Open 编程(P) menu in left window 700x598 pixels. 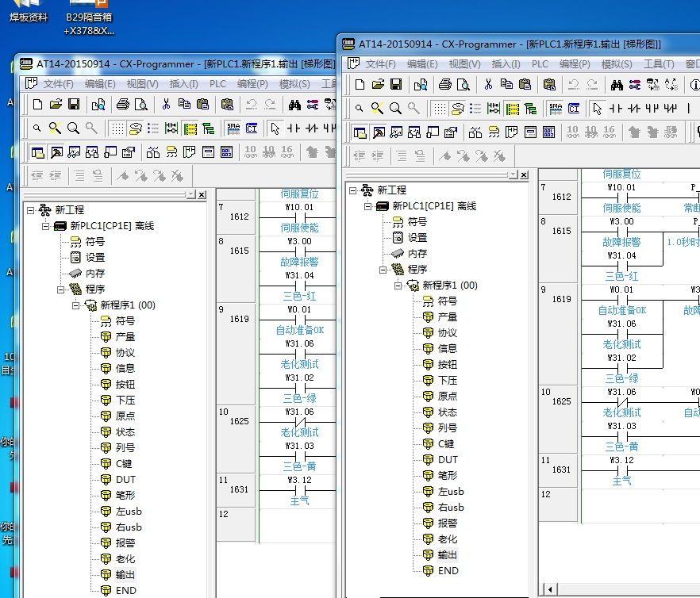click(x=252, y=84)
